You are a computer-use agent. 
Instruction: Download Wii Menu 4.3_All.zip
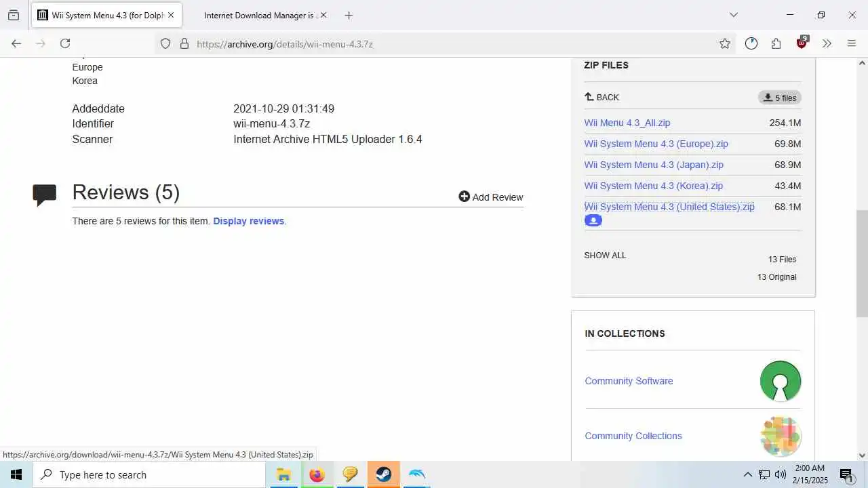pos(627,123)
